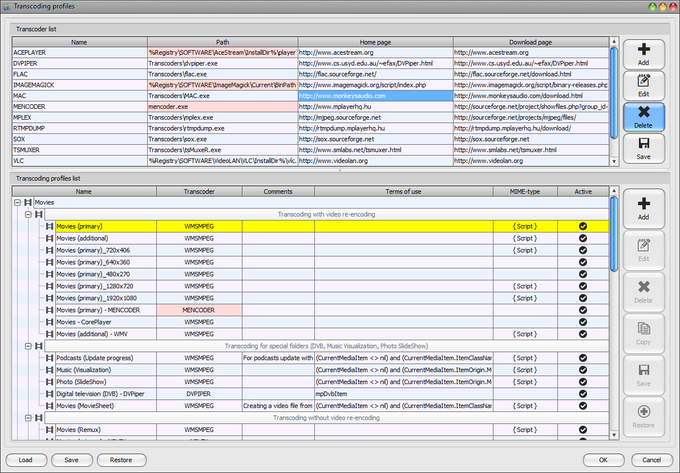Toggle Active check for Movies (primary)_1280x720
Viewport: 680px width, 473px height.
pyautogui.click(x=583, y=286)
